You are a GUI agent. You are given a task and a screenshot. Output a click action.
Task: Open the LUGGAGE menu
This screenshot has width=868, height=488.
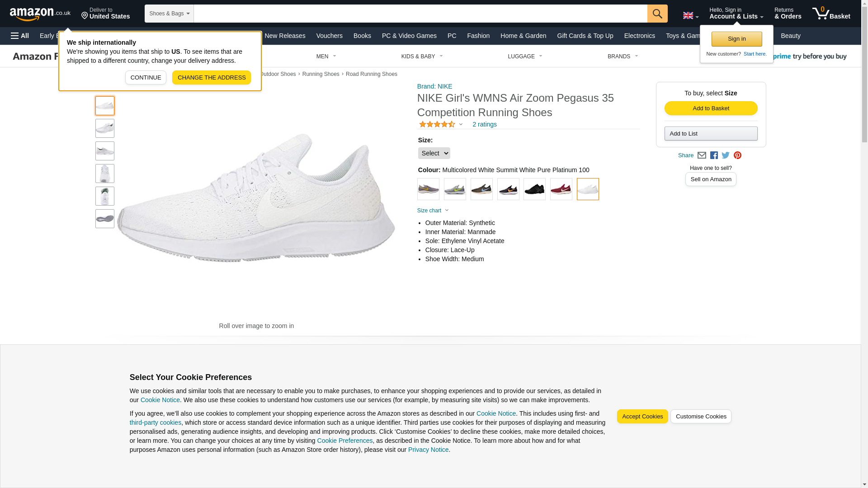[524, 56]
